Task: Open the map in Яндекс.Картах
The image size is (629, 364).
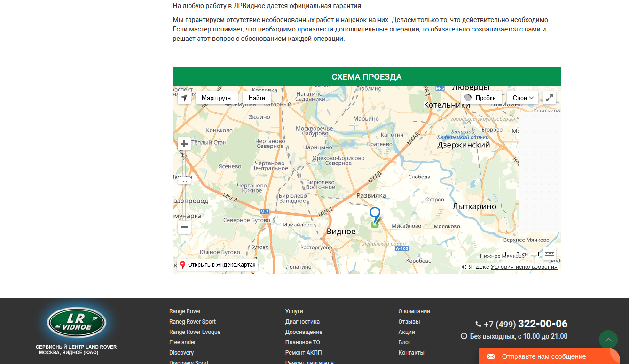Action: point(217,265)
